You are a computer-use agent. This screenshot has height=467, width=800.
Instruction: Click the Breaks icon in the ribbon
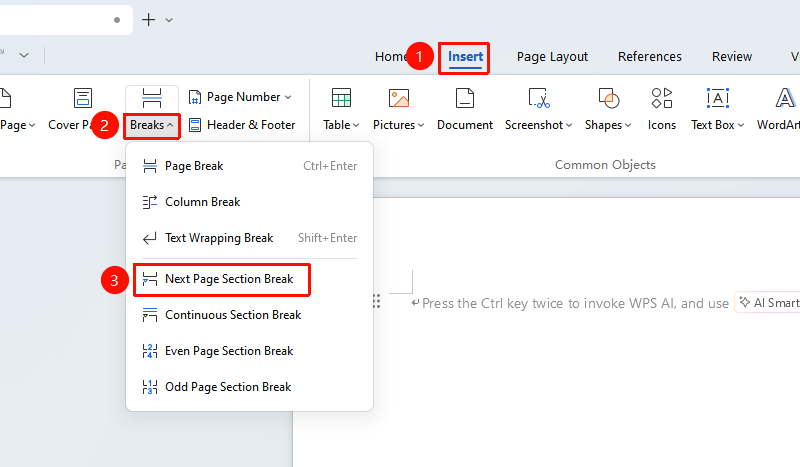coord(152,97)
